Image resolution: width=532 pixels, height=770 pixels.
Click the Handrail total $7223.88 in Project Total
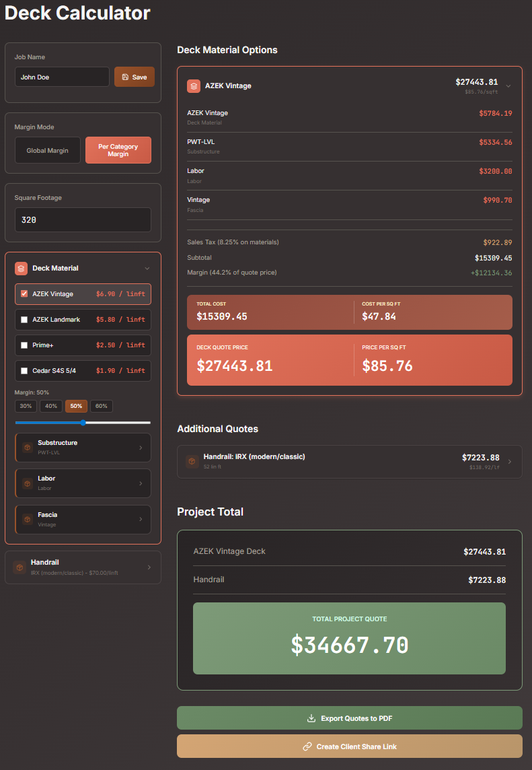click(487, 580)
